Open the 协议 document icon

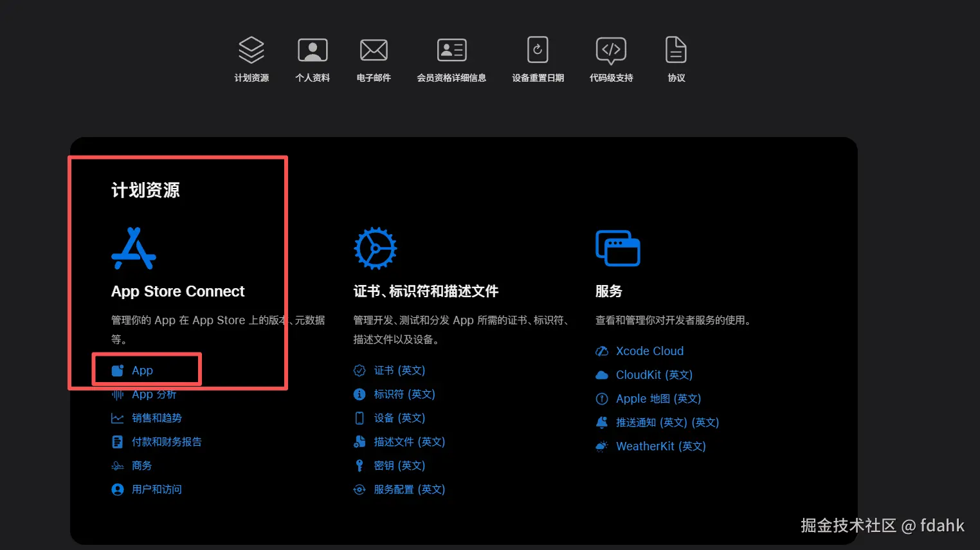(x=676, y=50)
